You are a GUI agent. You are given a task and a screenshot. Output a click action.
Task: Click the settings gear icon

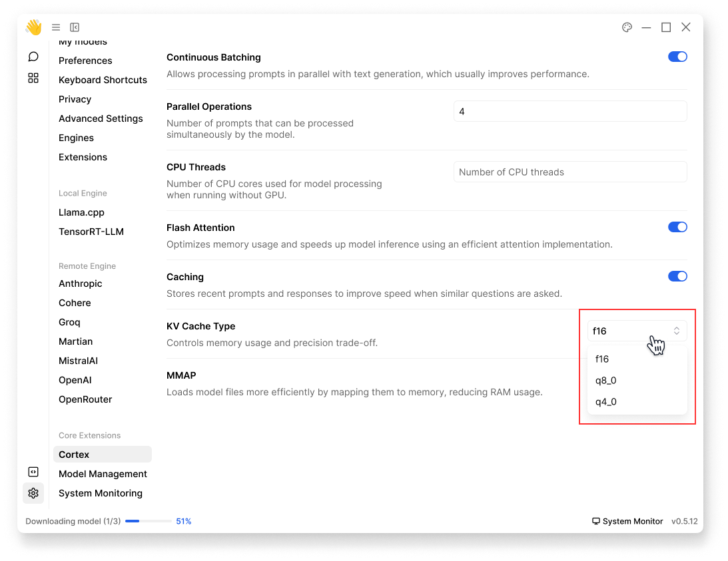click(x=33, y=493)
